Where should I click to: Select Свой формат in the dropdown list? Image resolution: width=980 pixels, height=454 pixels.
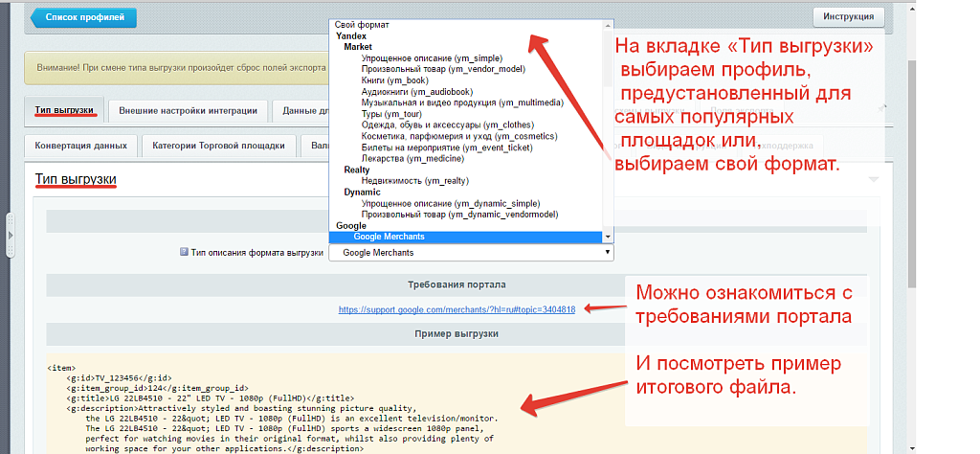tap(362, 25)
